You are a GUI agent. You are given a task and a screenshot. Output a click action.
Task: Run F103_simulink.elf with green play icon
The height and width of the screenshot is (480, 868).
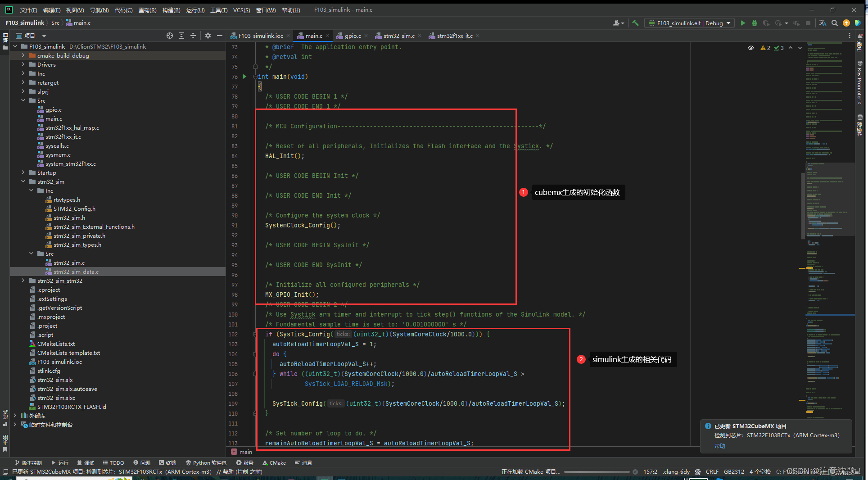click(x=743, y=23)
